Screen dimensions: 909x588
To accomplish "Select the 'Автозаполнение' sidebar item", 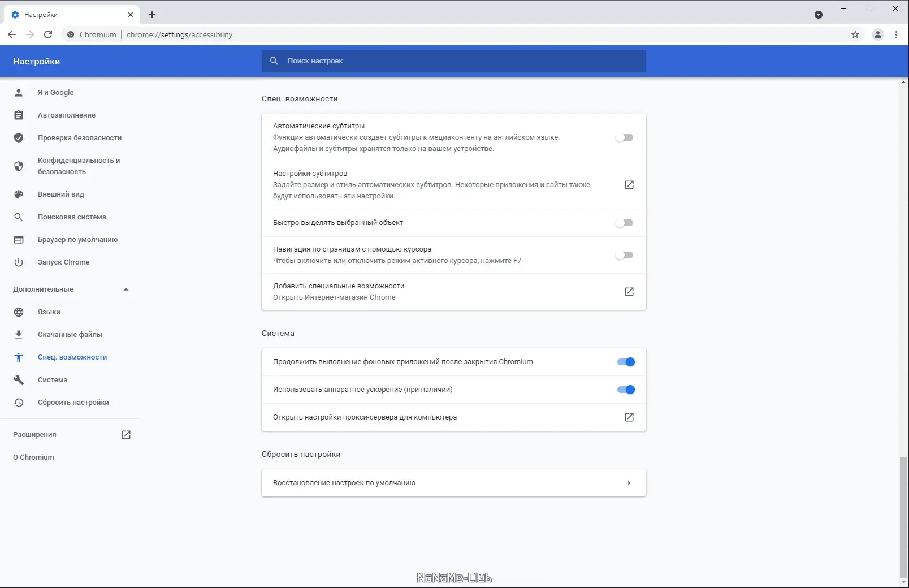I will click(66, 115).
